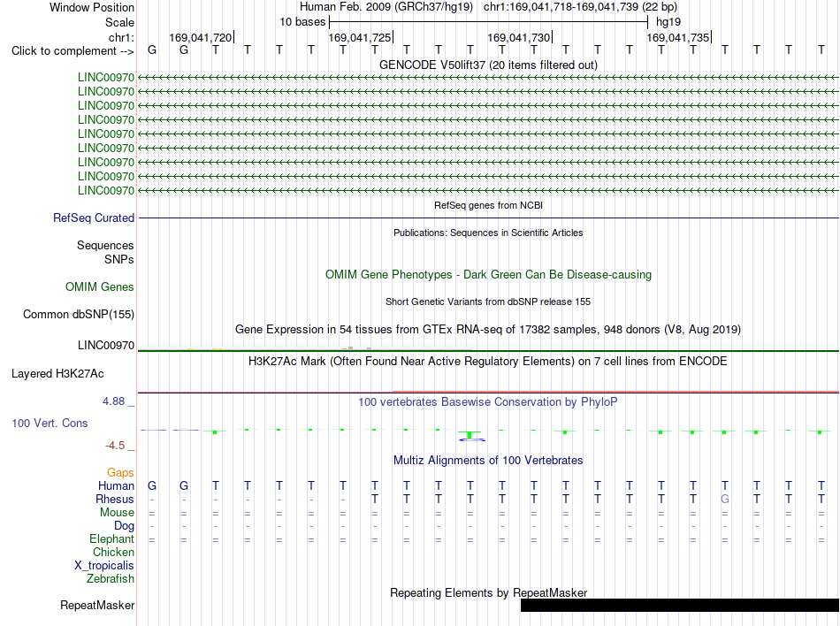Open 'Gene Expression in 54 tissues from GTEx' title
Screen dimensions: 840x626
tap(488, 329)
